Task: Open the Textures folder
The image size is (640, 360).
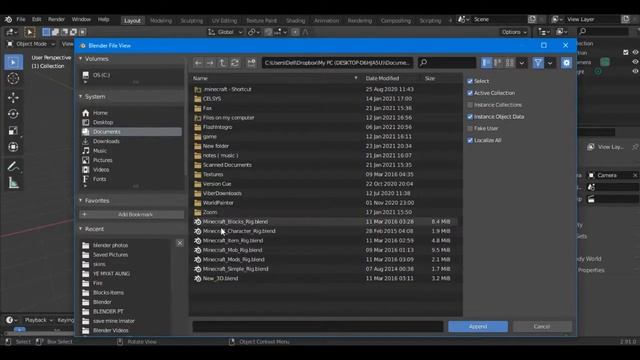Action: [325, 174]
